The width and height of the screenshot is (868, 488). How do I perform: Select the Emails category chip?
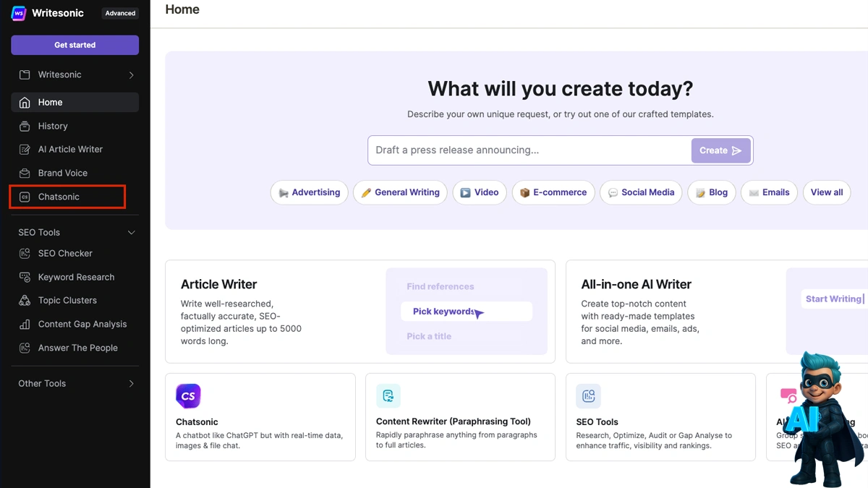[770, 193]
